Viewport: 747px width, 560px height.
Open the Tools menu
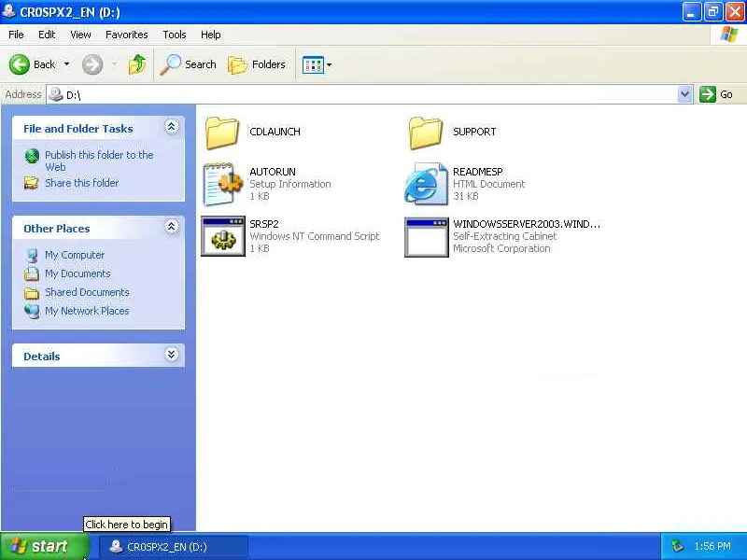pyautogui.click(x=175, y=35)
